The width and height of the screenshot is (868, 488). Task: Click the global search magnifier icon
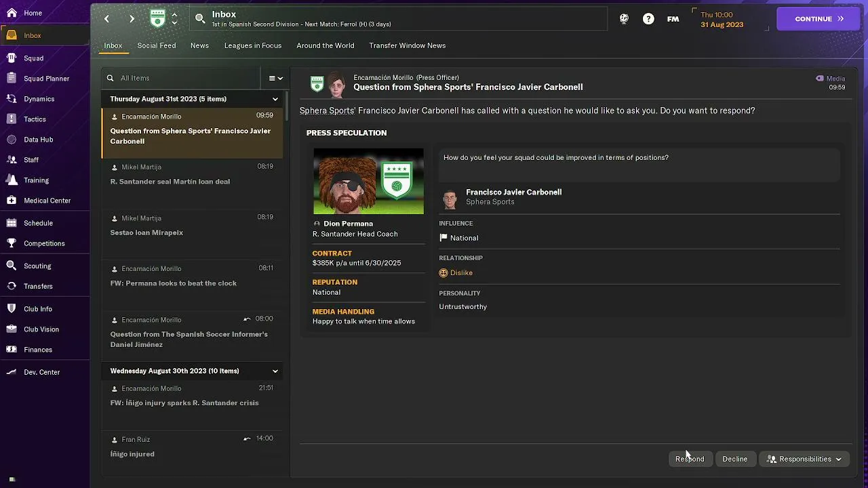pyautogui.click(x=200, y=19)
